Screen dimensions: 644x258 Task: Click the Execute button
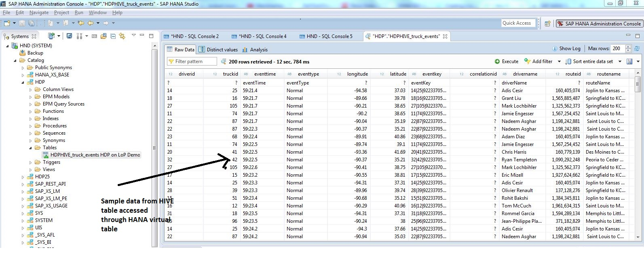506,61
